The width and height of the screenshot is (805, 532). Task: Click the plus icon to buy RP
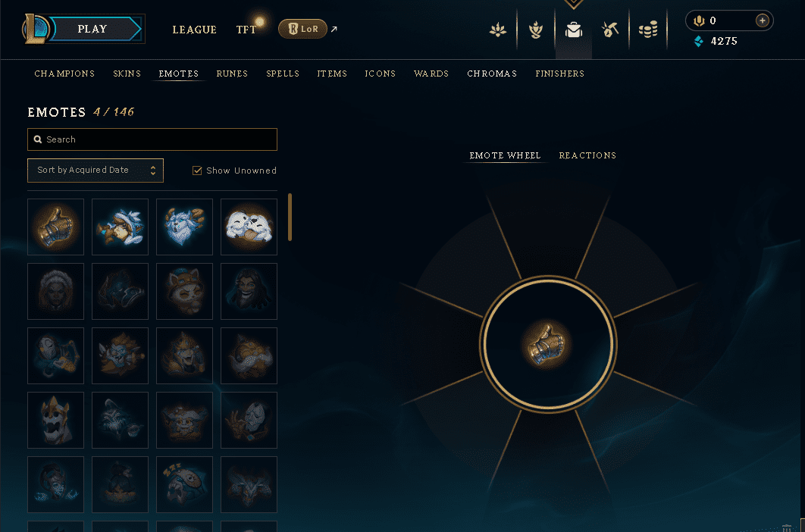pyautogui.click(x=763, y=20)
